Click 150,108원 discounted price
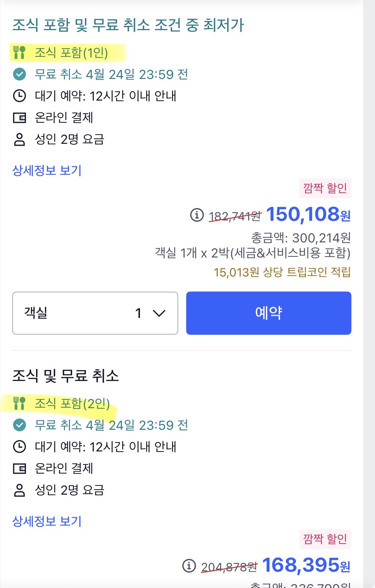This screenshot has height=588, width=375. click(308, 215)
